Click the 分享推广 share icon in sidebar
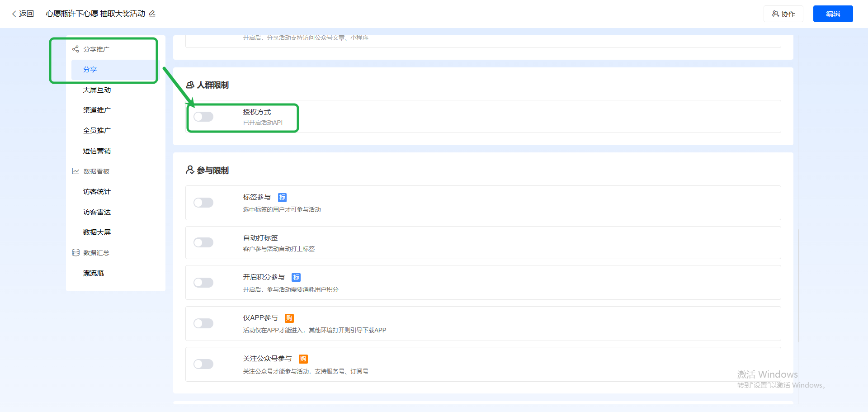Viewport: 868px width, 412px height. 75,49
